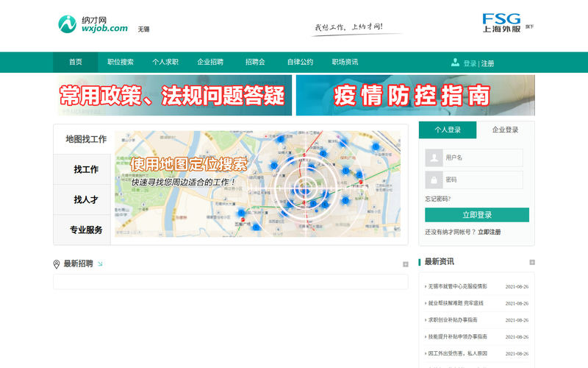Open news item 因工外出受伤害, 私人原因
588x368 pixels.
[457, 353]
